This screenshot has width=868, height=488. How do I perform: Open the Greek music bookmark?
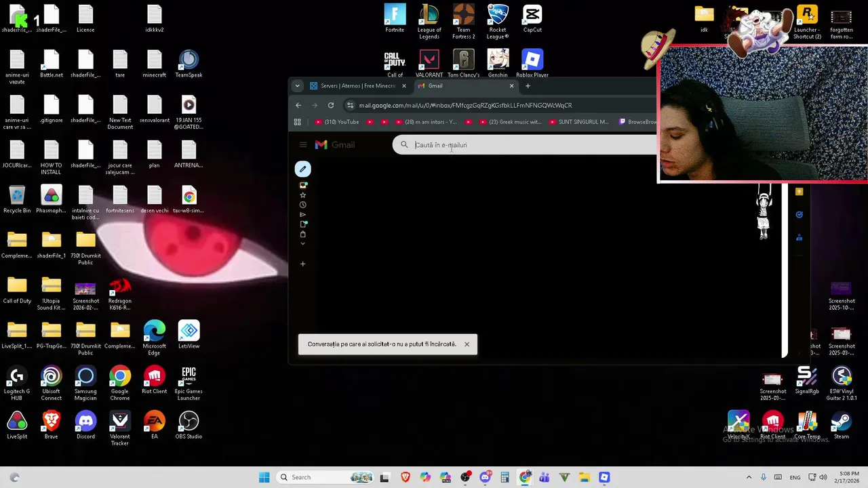(510, 122)
